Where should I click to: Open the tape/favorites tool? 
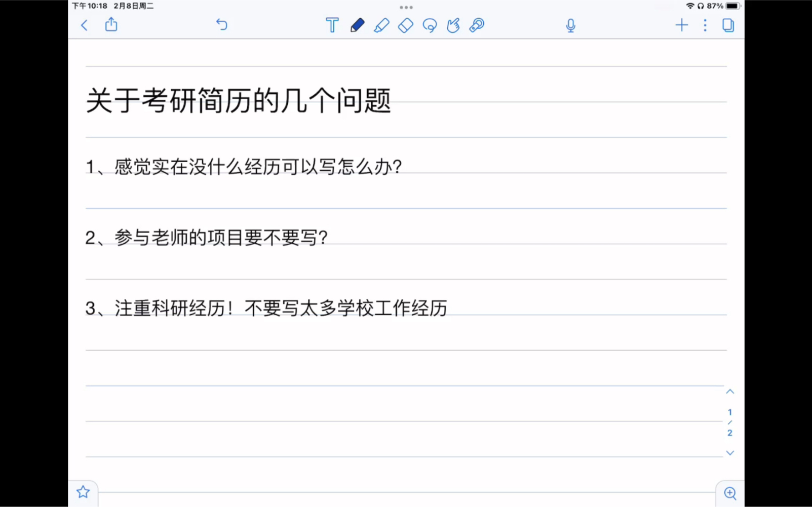point(477,25)
